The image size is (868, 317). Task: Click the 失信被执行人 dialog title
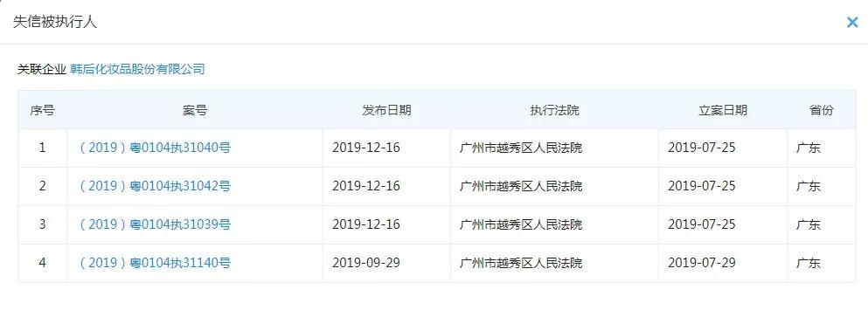[x=55, y=22]
